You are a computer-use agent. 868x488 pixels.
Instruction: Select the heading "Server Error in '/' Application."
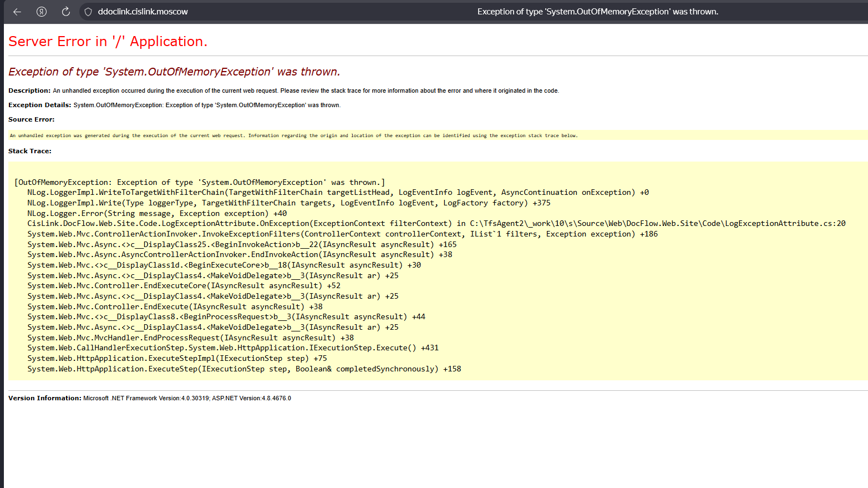[x=108, y=42]
